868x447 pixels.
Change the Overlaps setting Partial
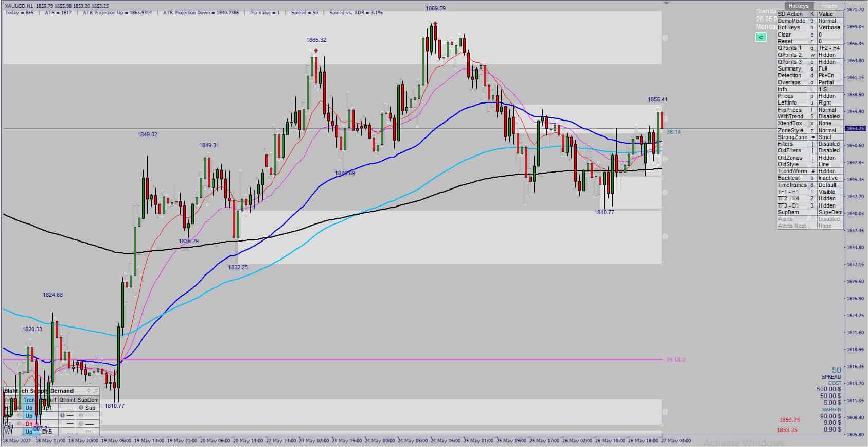pyautogui.click(x=830, y=82)
